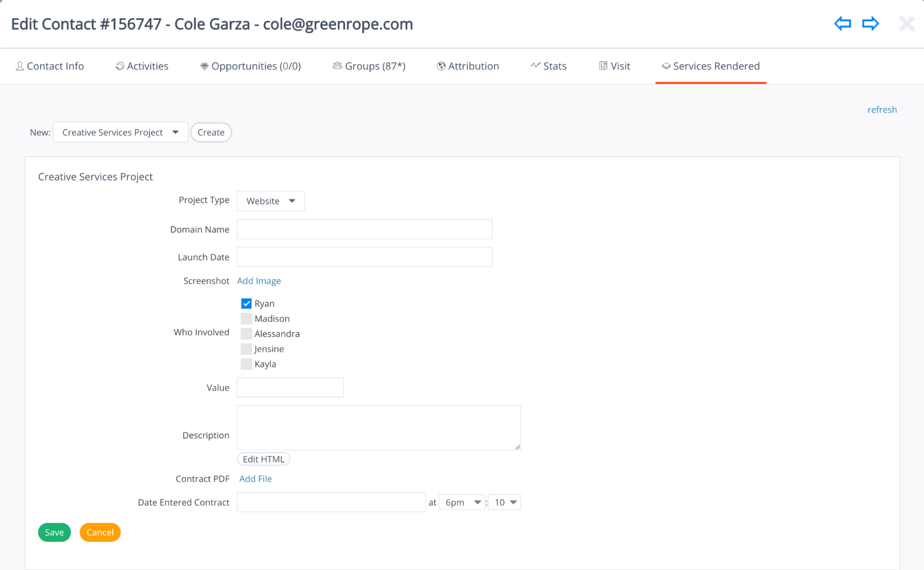Viewport: 924px width, 570px height.
Task: Check the Madison checkbox
Action: [246, 319]
